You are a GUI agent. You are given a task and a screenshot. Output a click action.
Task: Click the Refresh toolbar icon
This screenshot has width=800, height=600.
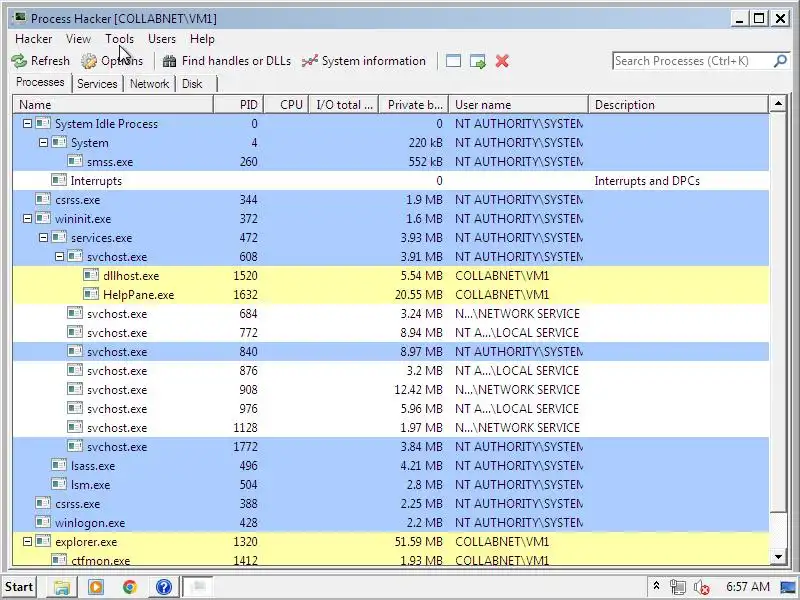click(x=19, y=61)
